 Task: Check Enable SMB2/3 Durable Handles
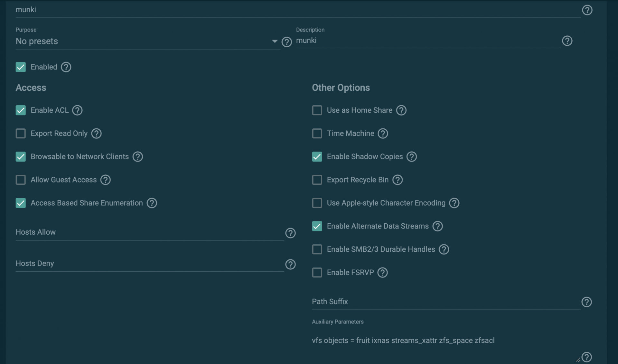pos(317,249)
